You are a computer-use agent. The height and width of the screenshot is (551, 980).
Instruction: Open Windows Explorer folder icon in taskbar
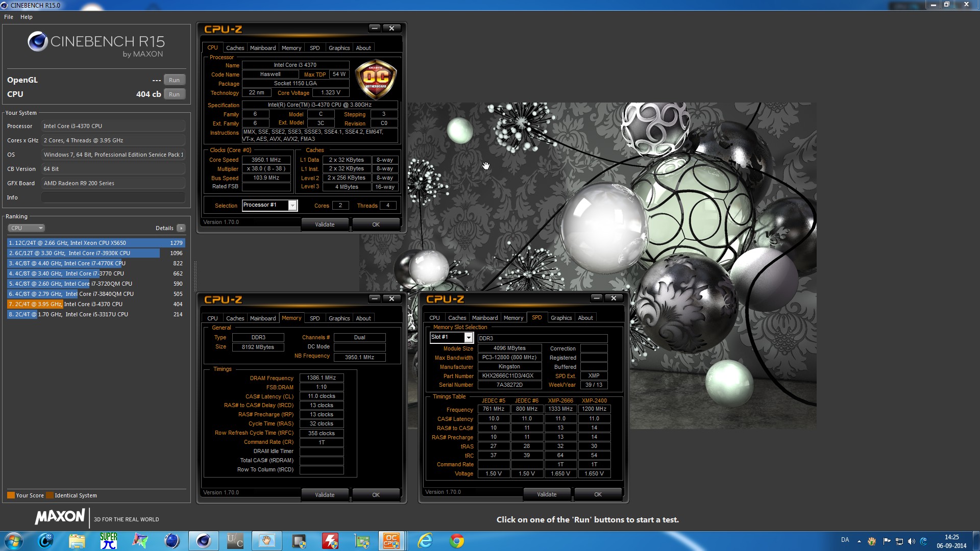77,541
